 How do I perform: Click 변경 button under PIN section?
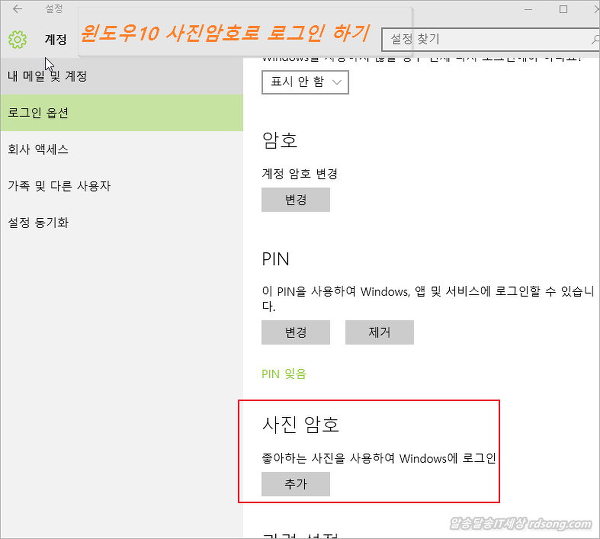click(x=295, y=332)
